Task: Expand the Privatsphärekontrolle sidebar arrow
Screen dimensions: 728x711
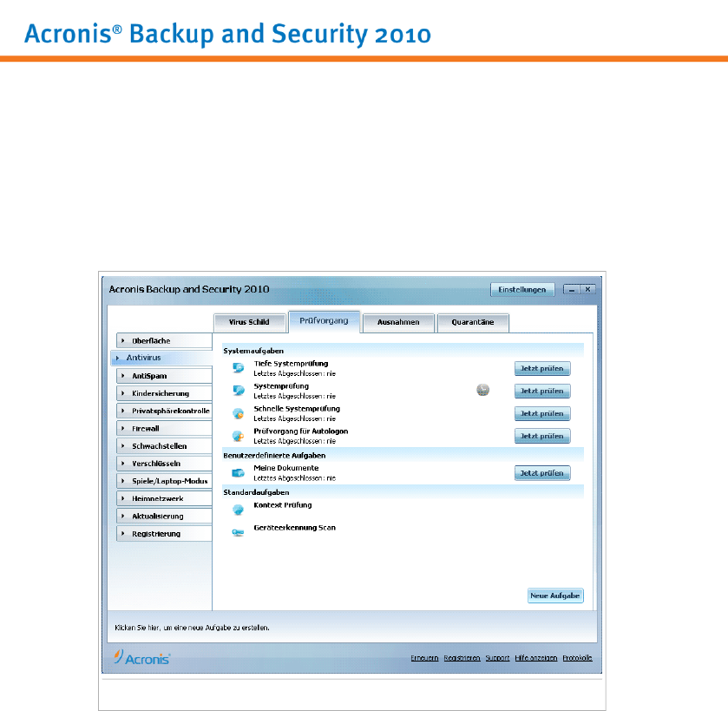Action: tap(123, 411)
